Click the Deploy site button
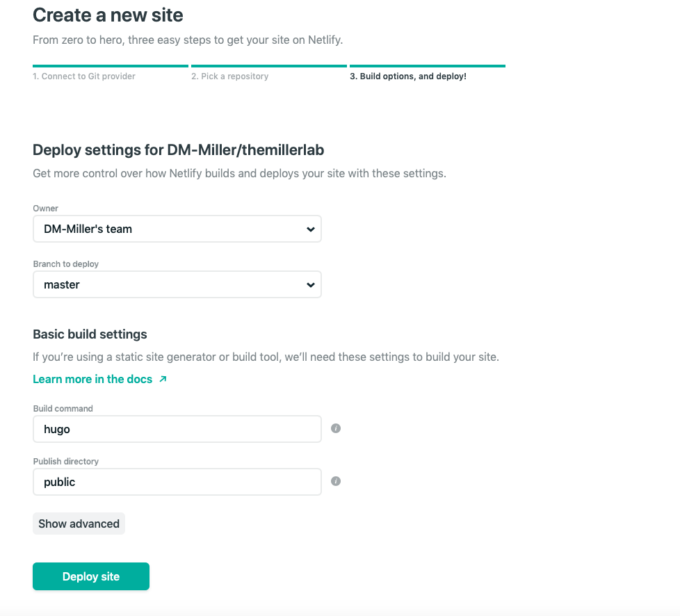Viewport: 680px width, 616px height. click(x=91, y=576)
